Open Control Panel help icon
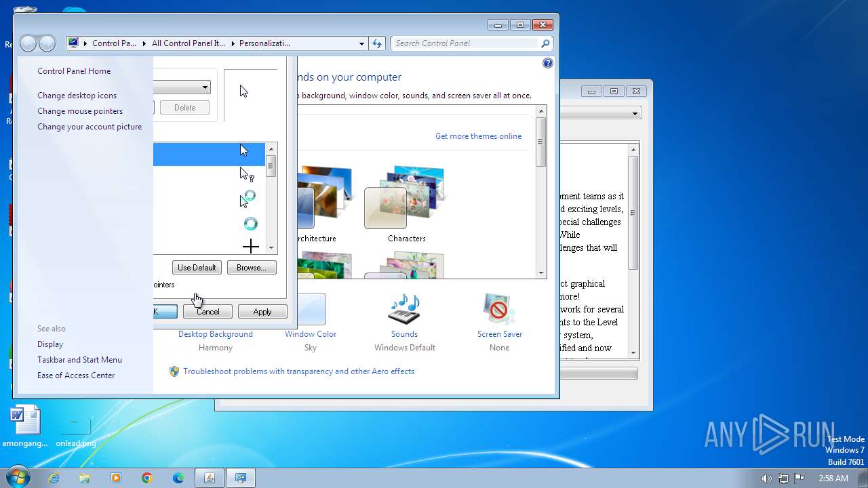868x488 pixels. point(548,63)
